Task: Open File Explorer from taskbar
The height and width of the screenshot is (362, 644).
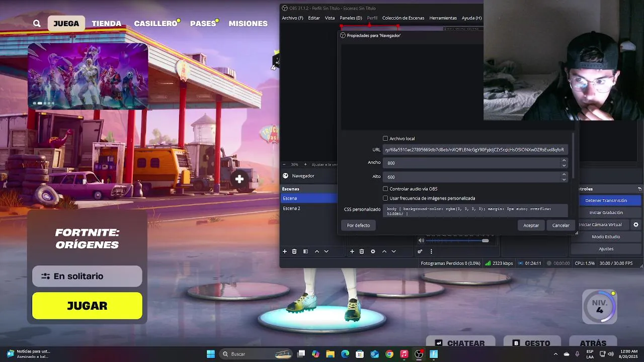Action: 330,354
